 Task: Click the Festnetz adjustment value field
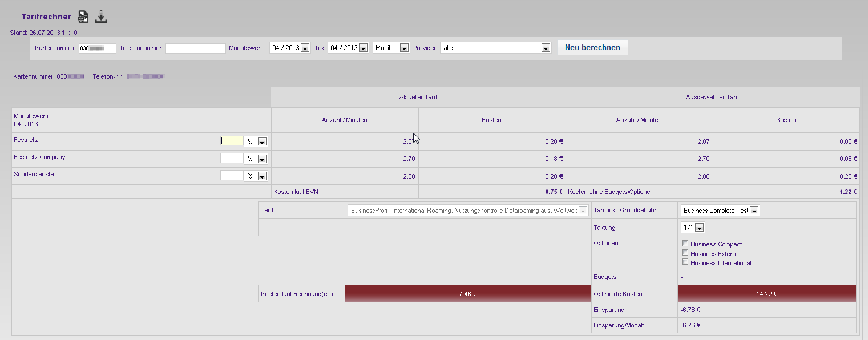pos(232,141)
